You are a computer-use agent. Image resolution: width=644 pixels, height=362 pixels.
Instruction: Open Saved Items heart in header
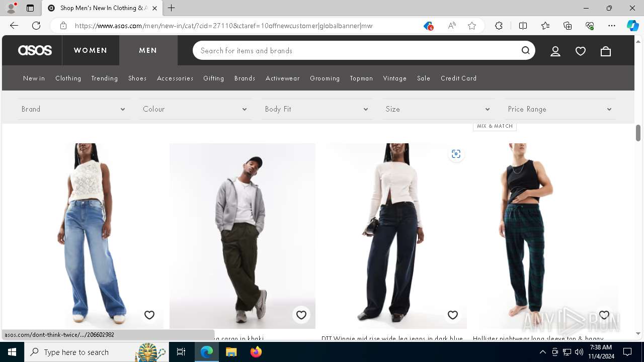point(581,51)
